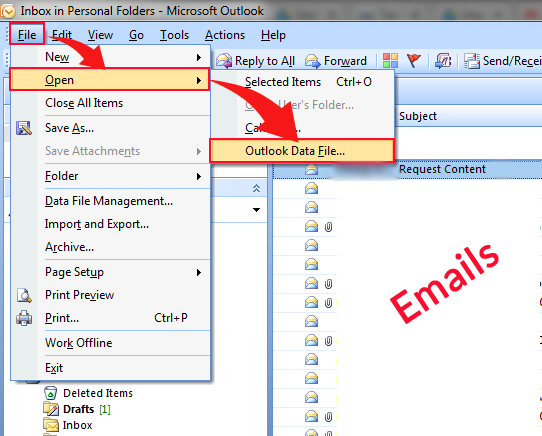The image size is (542, 436).
Task: Collapse the pane with double chevron
Action: tap(256, 188)
